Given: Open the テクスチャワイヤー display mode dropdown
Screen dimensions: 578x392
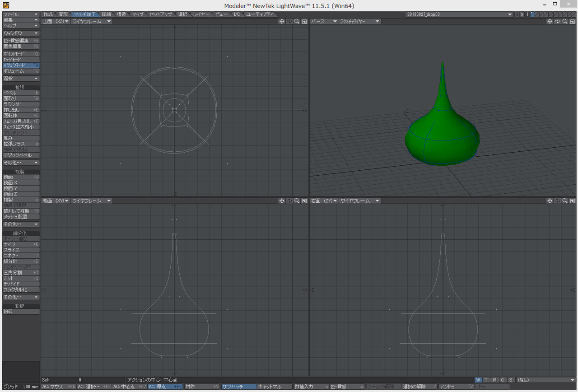Looking at the screenshot, I should (x=359, y=22).
